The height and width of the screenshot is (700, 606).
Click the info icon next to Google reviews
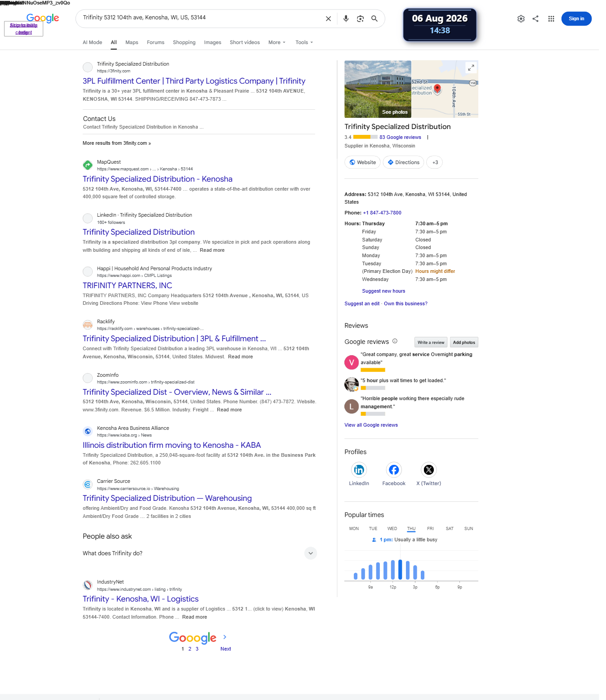click(395, 341)
